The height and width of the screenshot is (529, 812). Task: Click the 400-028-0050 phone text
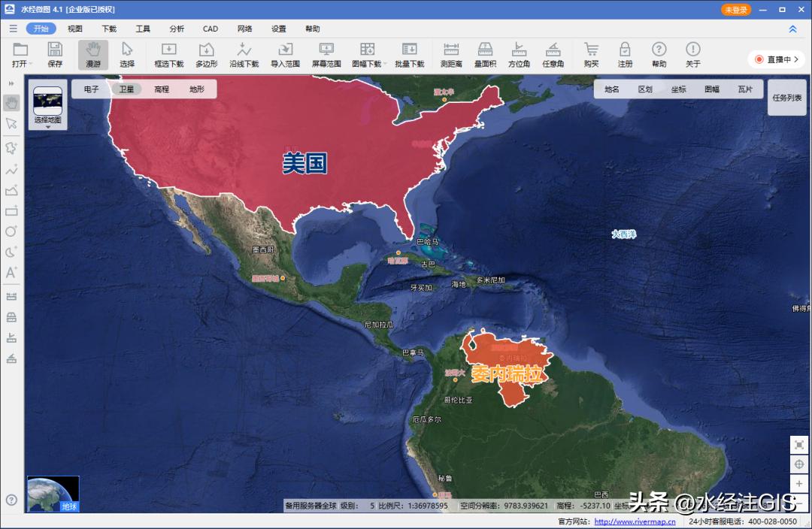(772, 521)
